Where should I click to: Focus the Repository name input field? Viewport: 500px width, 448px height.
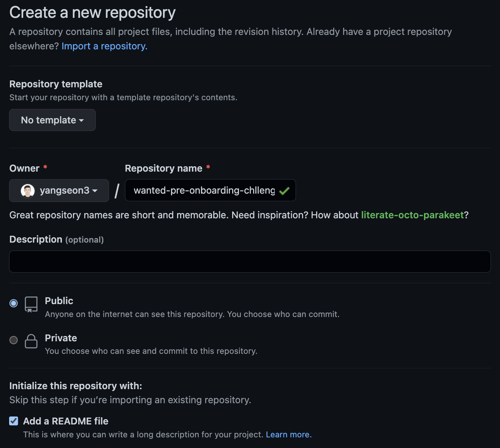pyautogui.click(x=210, y=190)
